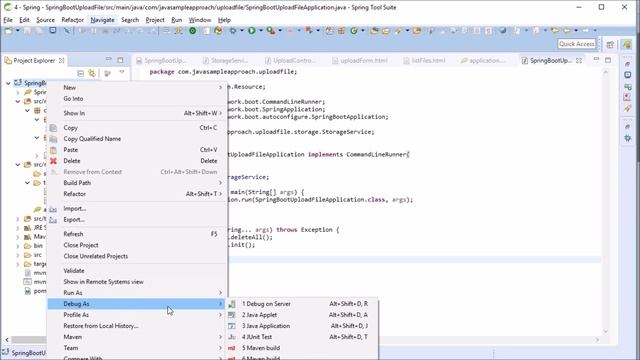Screen dimensions: 640x360
Task: Click the green Boot Dashboard relaunch icon
Action: pyautogui.click(x=192, y=31)
